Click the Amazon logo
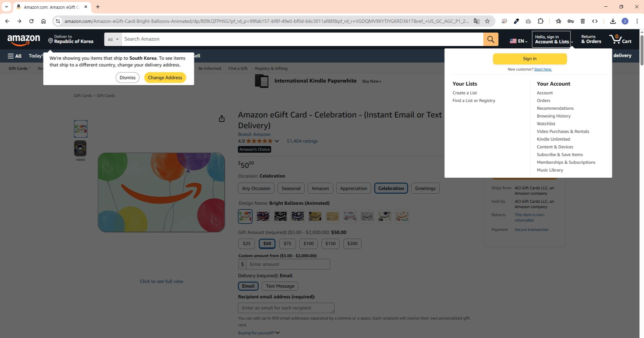Image resolution: width=644 pixels, height=338 pixels. 24,40
